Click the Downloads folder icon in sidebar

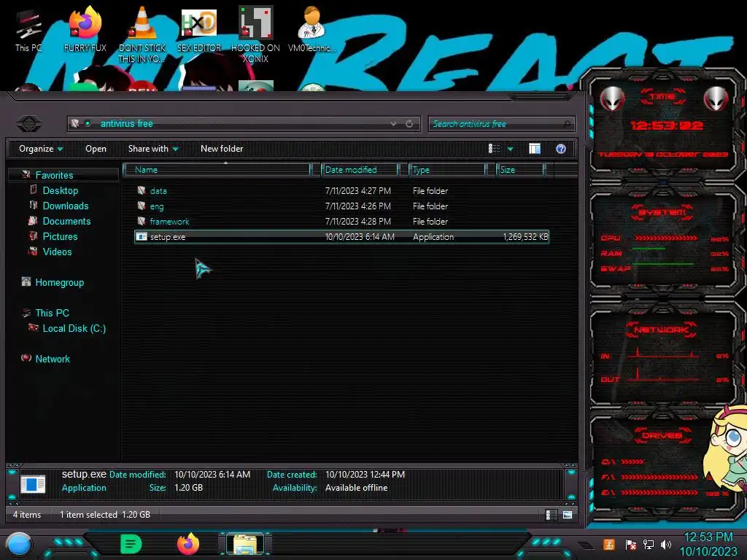pyautogui.click(x=34, y=205)
